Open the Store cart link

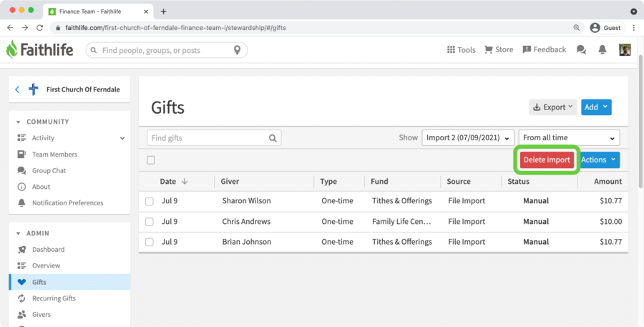pos(499,49)
